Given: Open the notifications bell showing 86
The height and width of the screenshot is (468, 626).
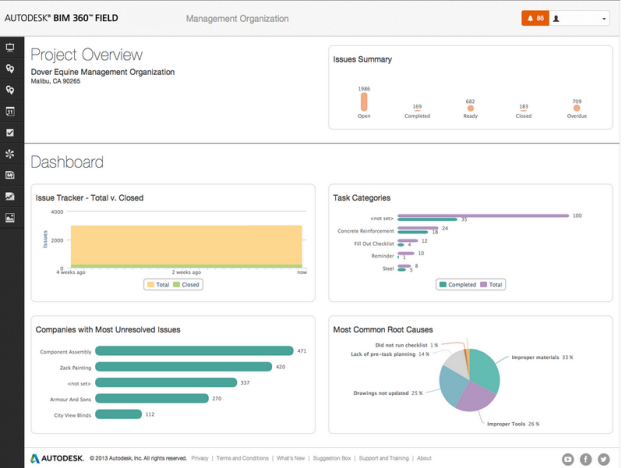Looking at the screenshot, I should [535, 18].
